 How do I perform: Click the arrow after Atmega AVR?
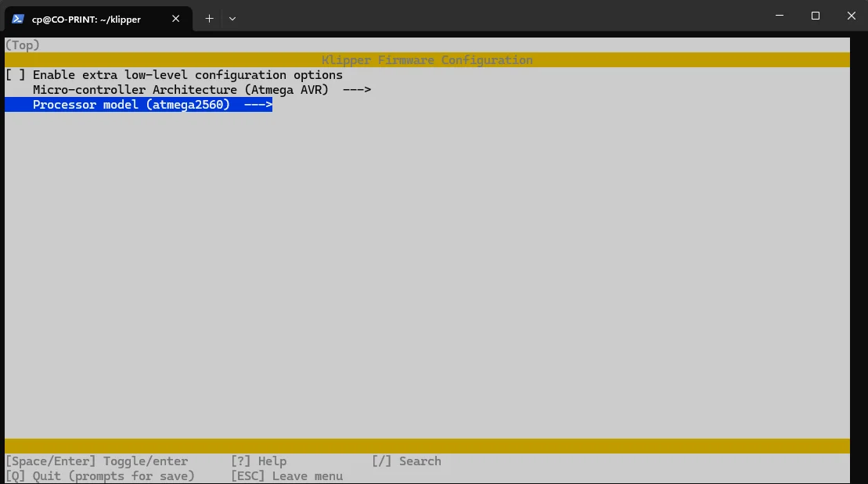point(357,90)
